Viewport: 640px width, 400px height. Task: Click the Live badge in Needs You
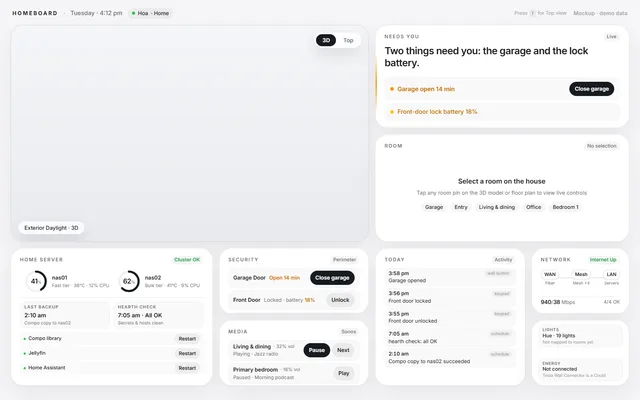click(x=611, y=36)
